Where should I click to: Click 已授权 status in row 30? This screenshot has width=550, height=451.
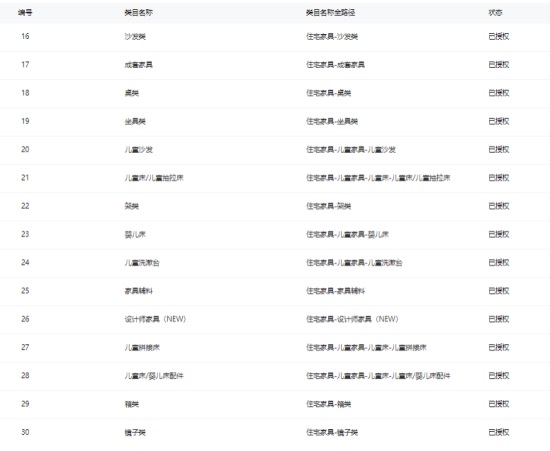[499, 432]
